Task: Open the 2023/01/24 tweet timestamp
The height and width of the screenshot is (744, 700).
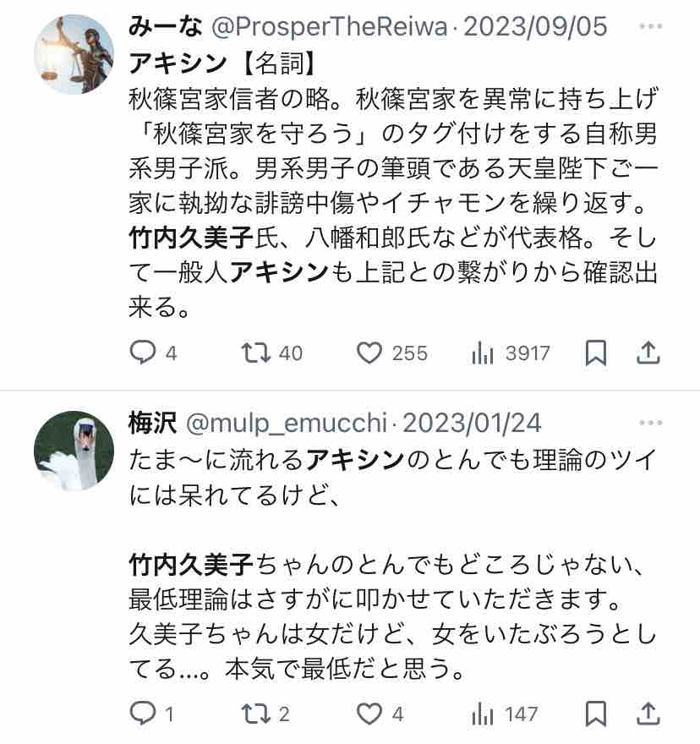Action: pyautogui.click(x=470, y=422)
